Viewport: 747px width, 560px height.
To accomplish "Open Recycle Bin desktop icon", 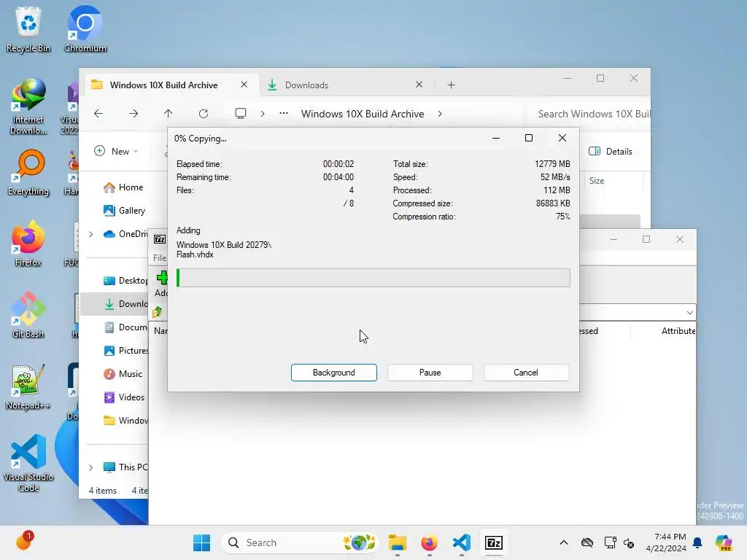I will tap(28, 30).
